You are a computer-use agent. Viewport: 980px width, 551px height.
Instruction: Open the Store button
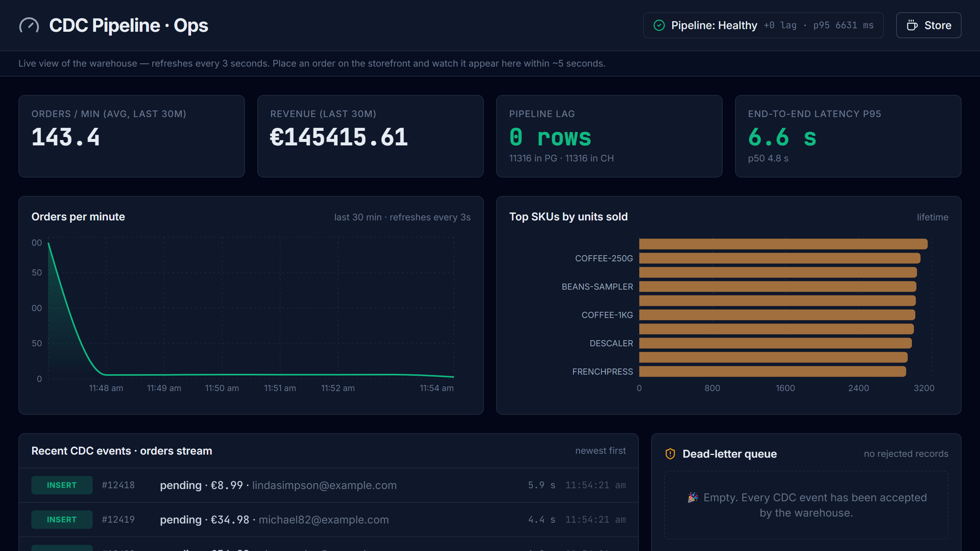tap(929, 25)
